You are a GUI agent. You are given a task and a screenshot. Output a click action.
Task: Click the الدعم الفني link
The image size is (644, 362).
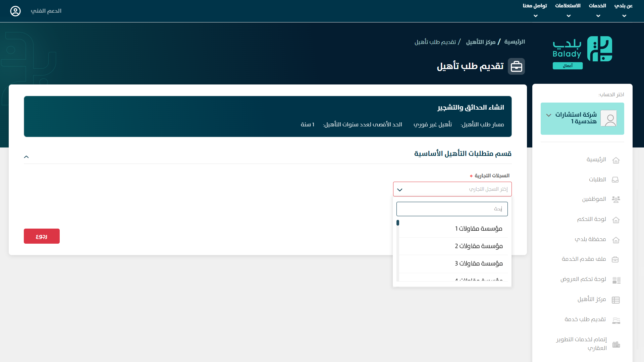click(x=46, y=11)
